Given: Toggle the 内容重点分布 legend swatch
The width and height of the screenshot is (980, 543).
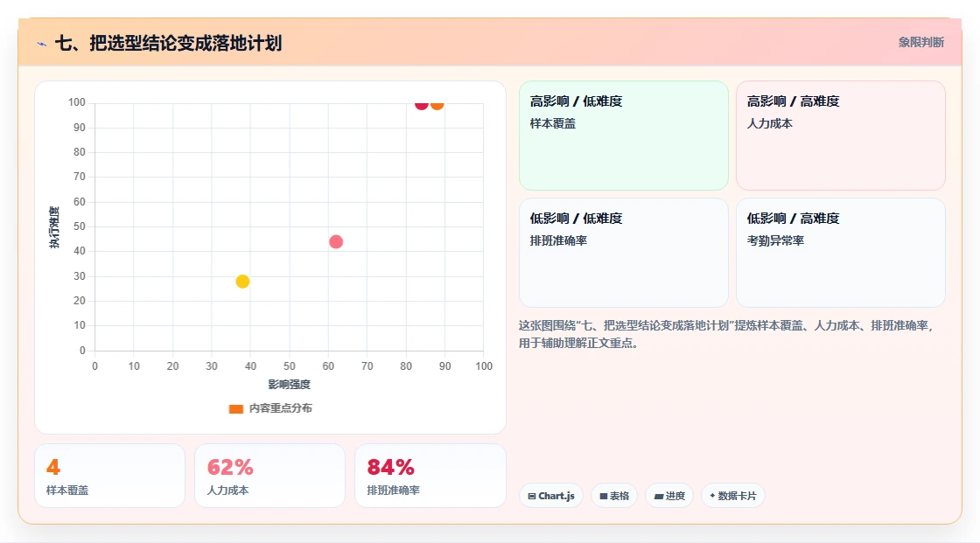Looking at the screenshot, I should [x=235, y=408].
